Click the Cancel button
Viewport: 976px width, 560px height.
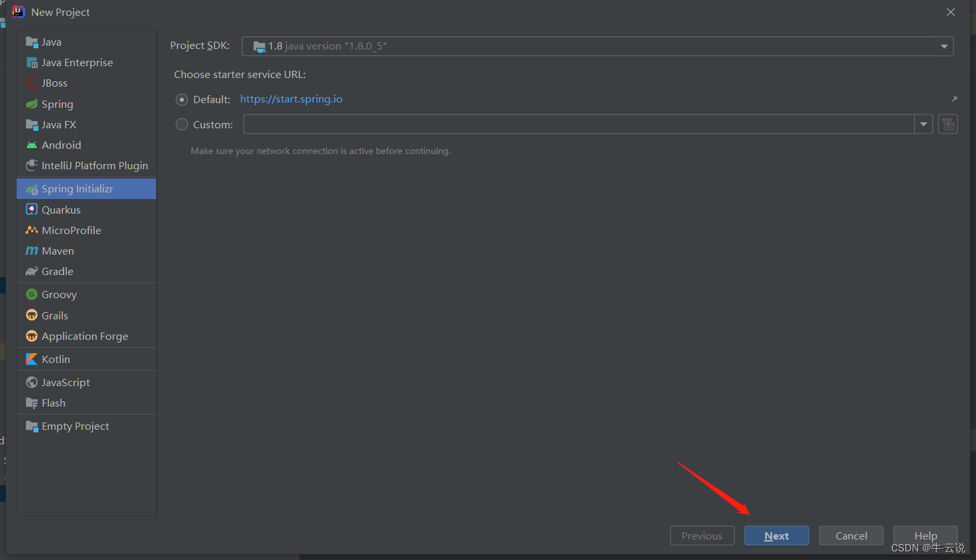(851, 536)
